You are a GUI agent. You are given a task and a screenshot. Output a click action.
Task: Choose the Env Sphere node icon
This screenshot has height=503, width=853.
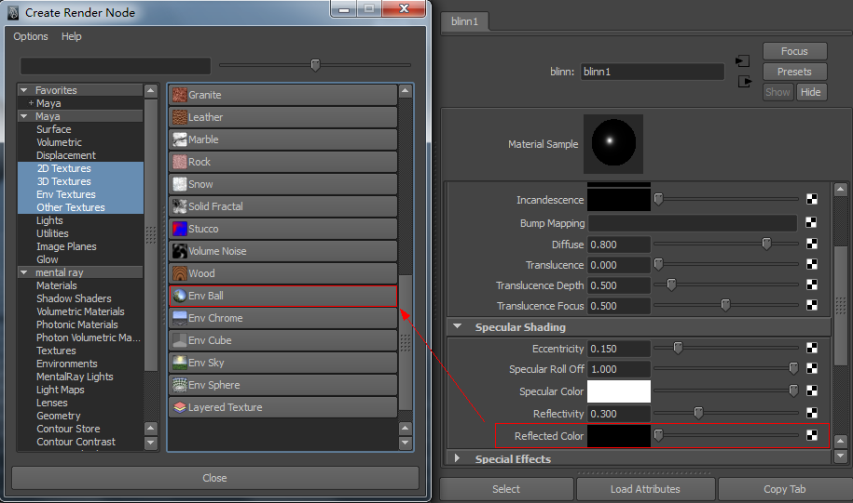(180, 385)
